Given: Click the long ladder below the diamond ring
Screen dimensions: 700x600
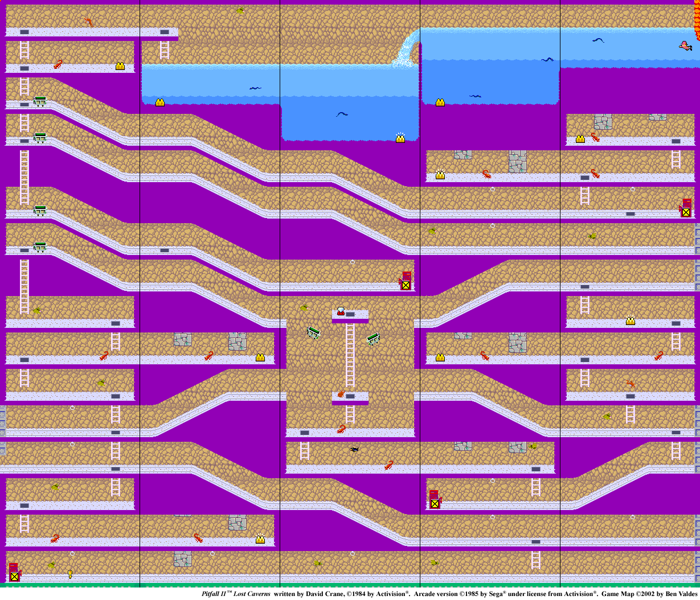Looking at the screenshot, I should (350, 356).
